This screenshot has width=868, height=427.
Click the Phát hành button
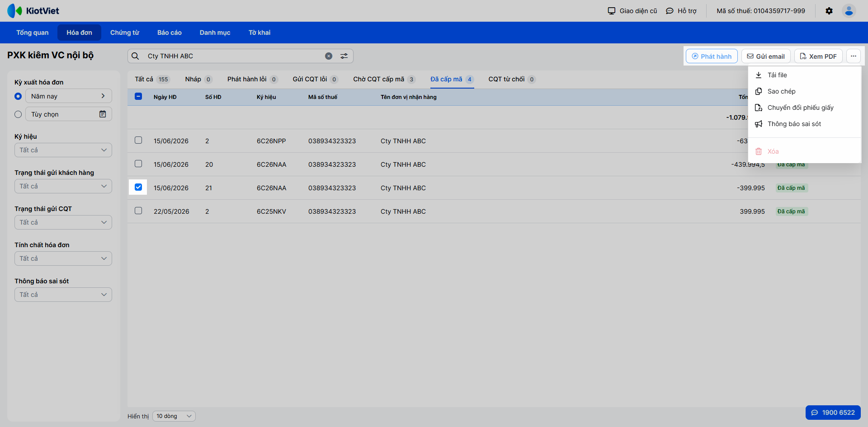712,56
